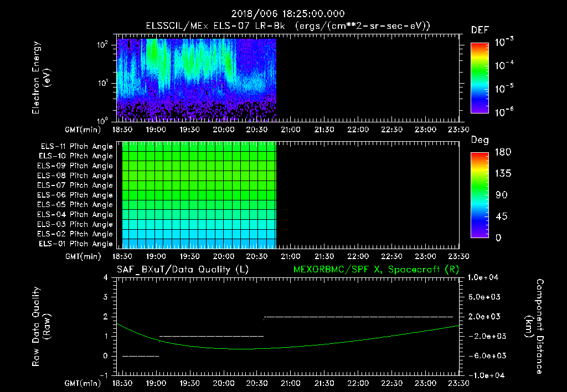This screenshot has width=567, height=392.
Task: Click the 21:00 label under the spectrogram panel
Action: pyautogui.click(x=290, y=130)
